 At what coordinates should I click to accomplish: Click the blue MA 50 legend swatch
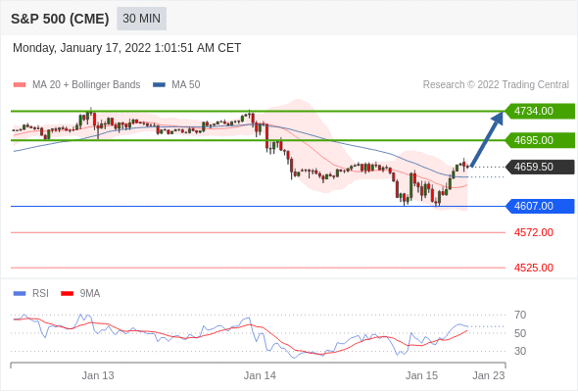159,85
